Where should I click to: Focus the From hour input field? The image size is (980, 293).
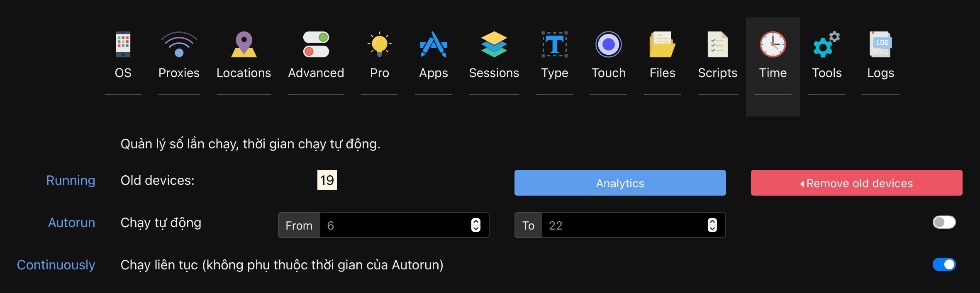point(396,225)
